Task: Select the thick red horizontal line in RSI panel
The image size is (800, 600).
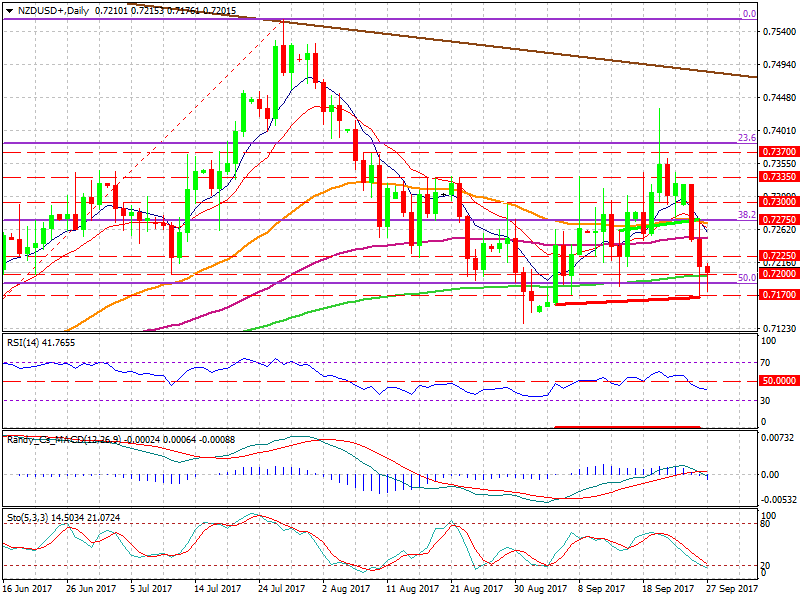Action: [627, 427]
